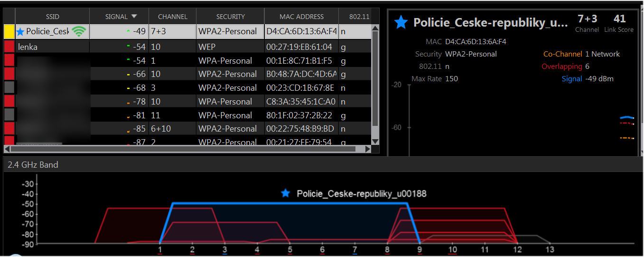This screenshot has height=257, width=644.
Task: Click MAC address 80:1F:02:37:2B:22
Action: [x=299, y=115]
